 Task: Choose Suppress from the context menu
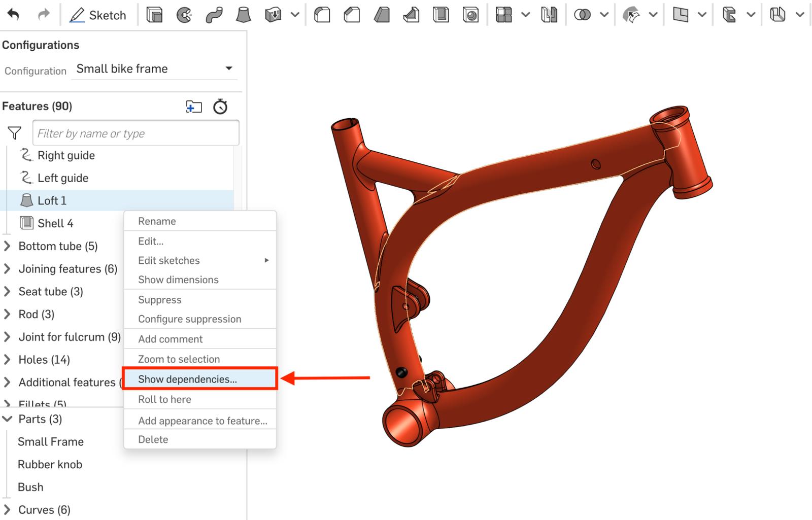[159, 300]
